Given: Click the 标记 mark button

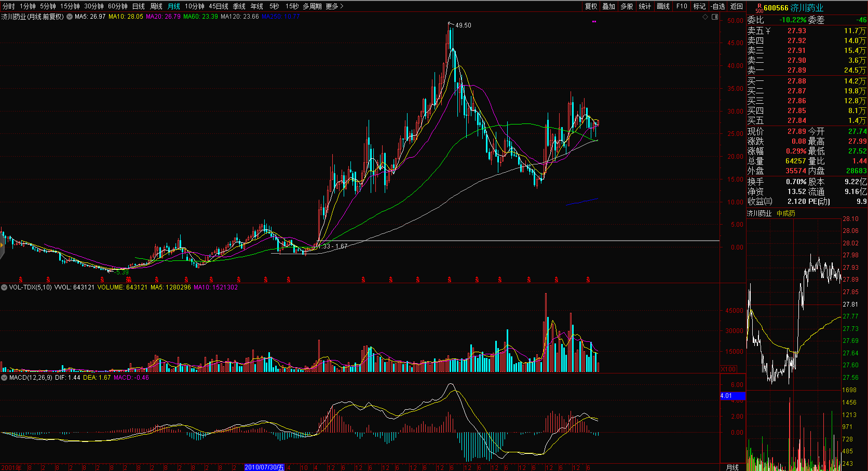Looking at the screenshot, I should click(700, 6).
